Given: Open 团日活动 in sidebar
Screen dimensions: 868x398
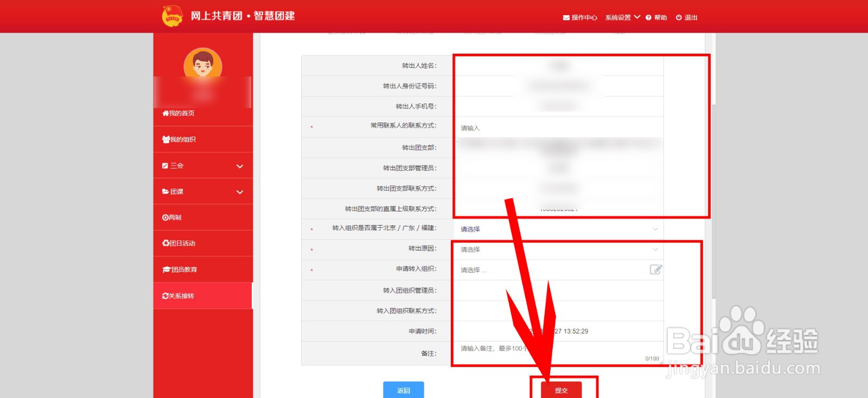Looking at the screenshot, I should coord(203,243).
